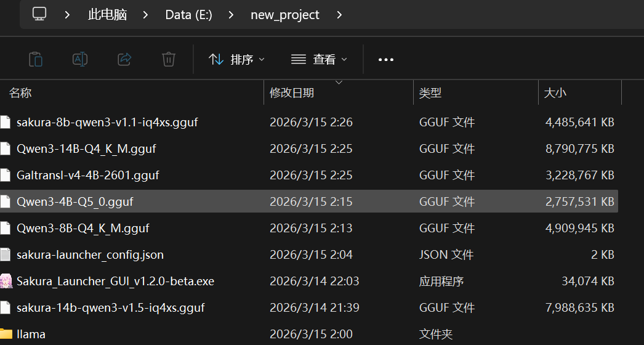Click the Share icon in toolbar

click(x=124, y=59)
